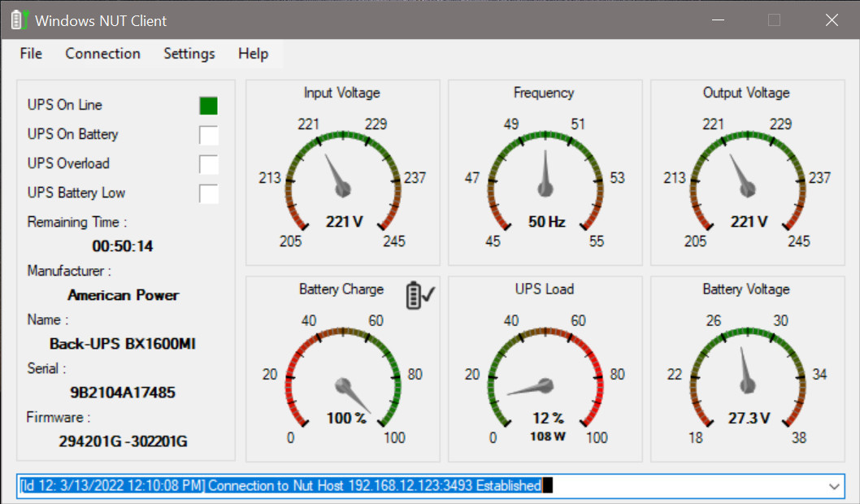
Task: Open the Settings menu
Action: click(189, 54)
